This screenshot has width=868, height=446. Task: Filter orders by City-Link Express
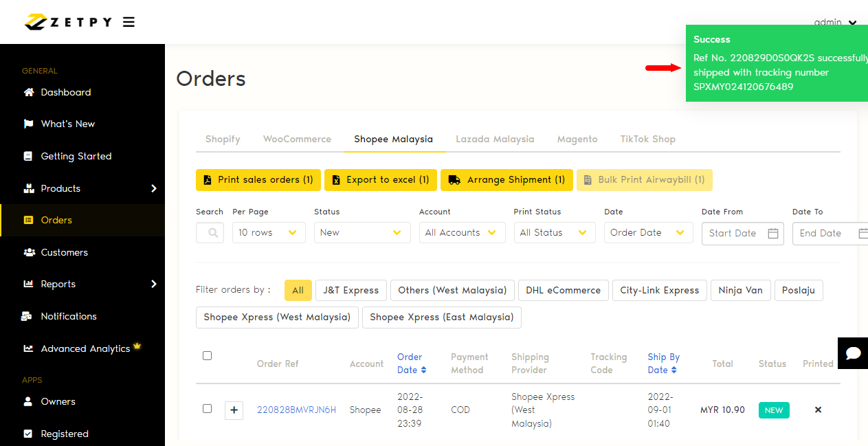660,290
